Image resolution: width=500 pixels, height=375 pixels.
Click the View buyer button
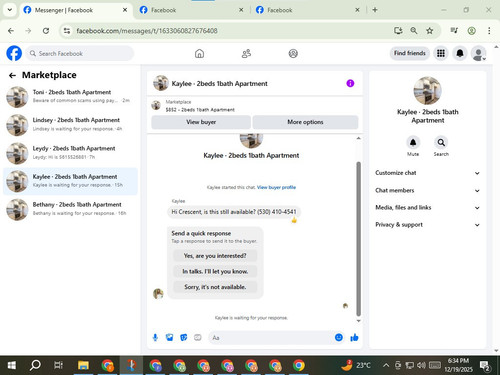201,122
